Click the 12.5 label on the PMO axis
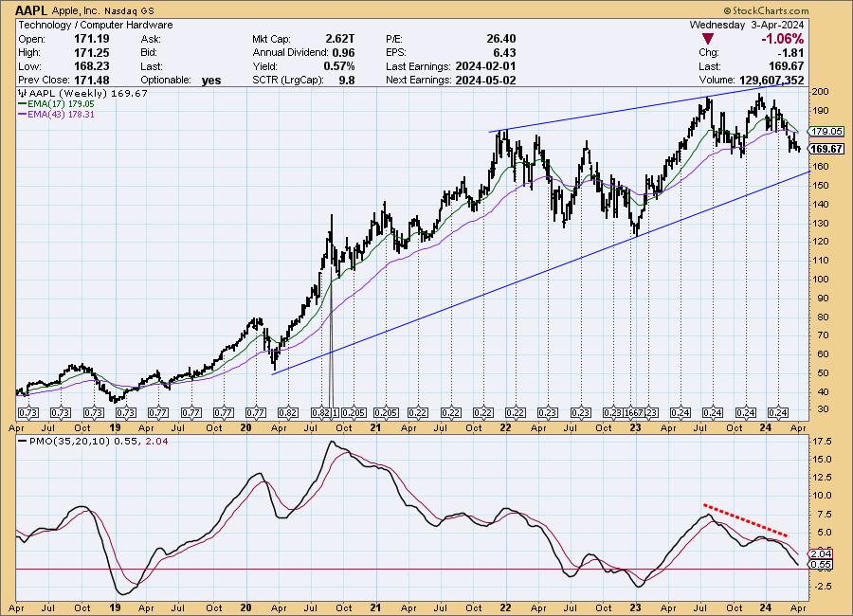853x616 pixels. (822, 478)
